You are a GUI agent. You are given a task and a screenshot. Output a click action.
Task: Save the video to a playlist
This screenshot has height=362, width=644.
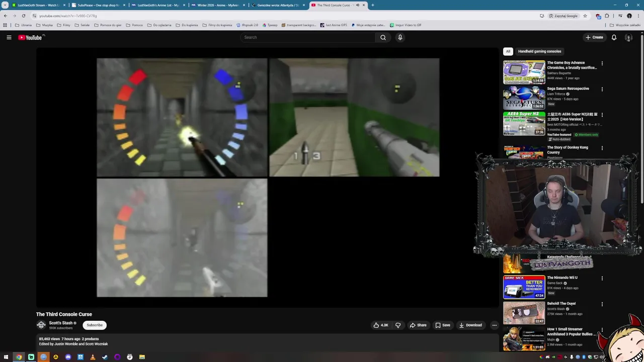(x=443, y=325)
